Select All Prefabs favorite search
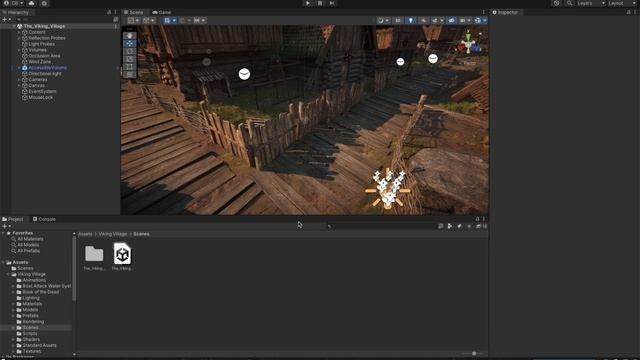Screen dimensions: 640x360 [x=29, y=251]
